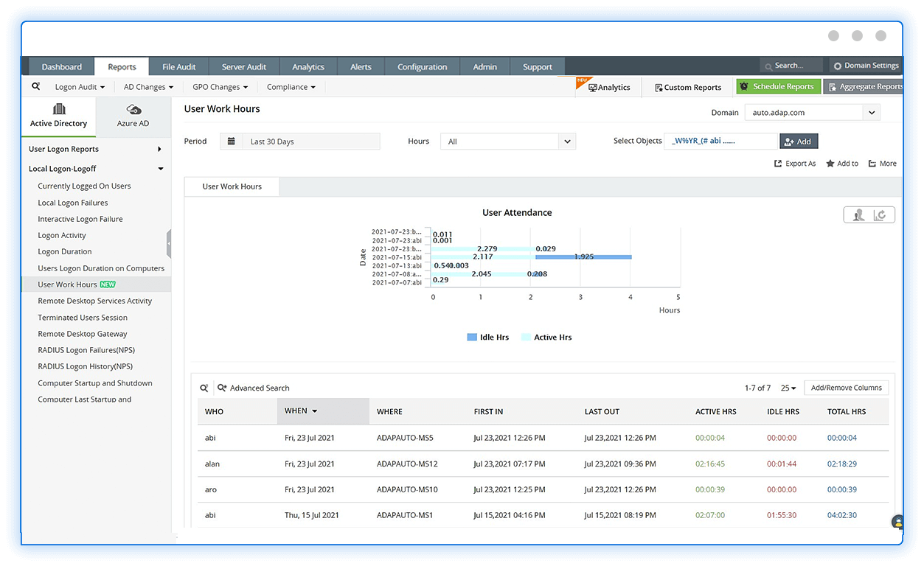The height and width of the screenshot is (566, 924).
Task: Toggle Active Hrs legend swatch
Action: [526, 338]
